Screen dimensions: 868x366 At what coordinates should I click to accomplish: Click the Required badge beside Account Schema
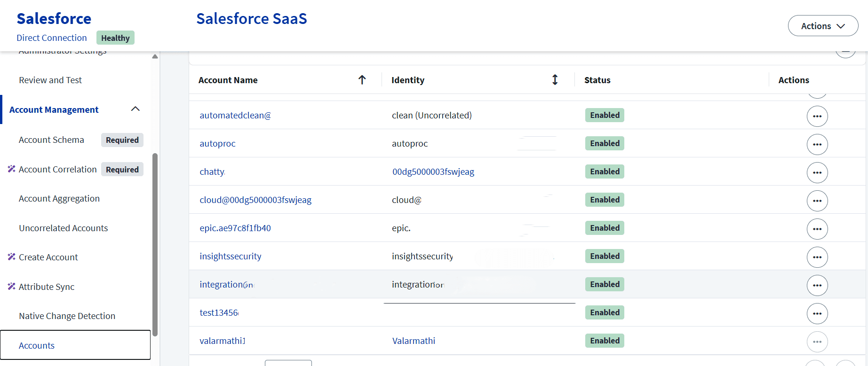[x=122, y=140]
